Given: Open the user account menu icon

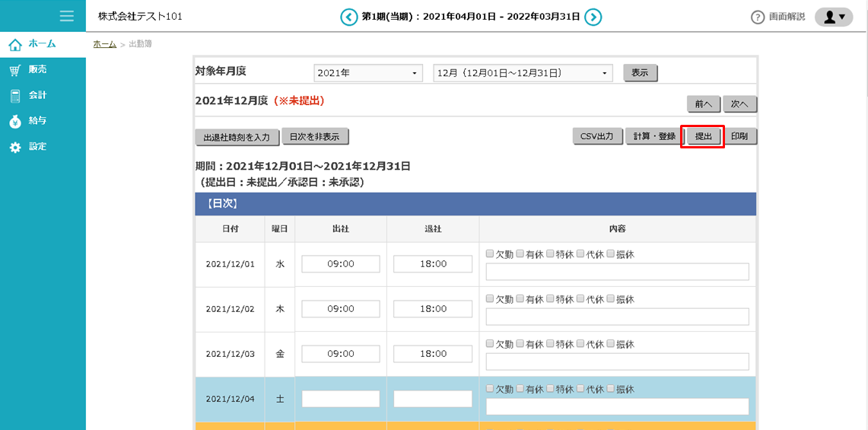Looking at the screenshot, I should coord(834,17).
